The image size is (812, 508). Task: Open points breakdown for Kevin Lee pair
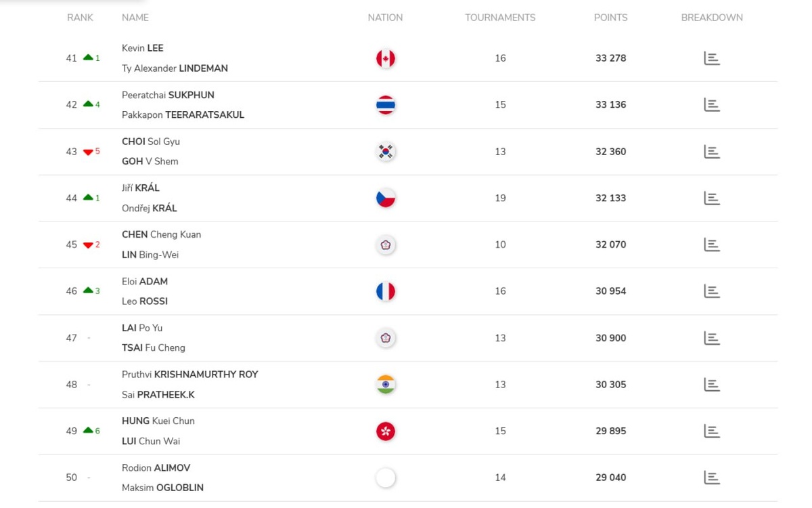[711, 58]
